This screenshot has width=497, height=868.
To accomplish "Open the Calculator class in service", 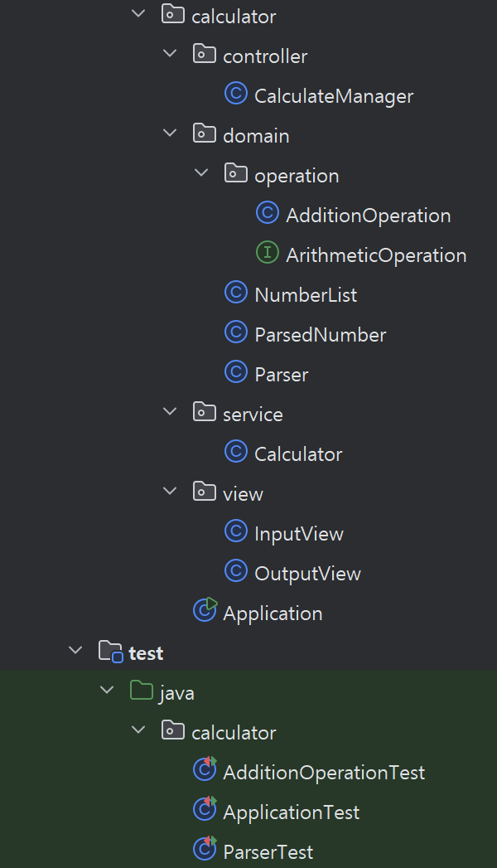I will 298,454.
